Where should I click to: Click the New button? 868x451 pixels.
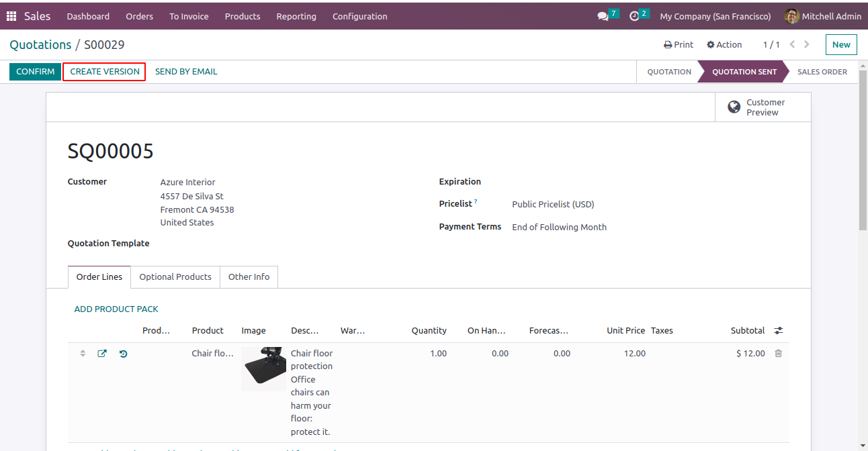[841, 44]
